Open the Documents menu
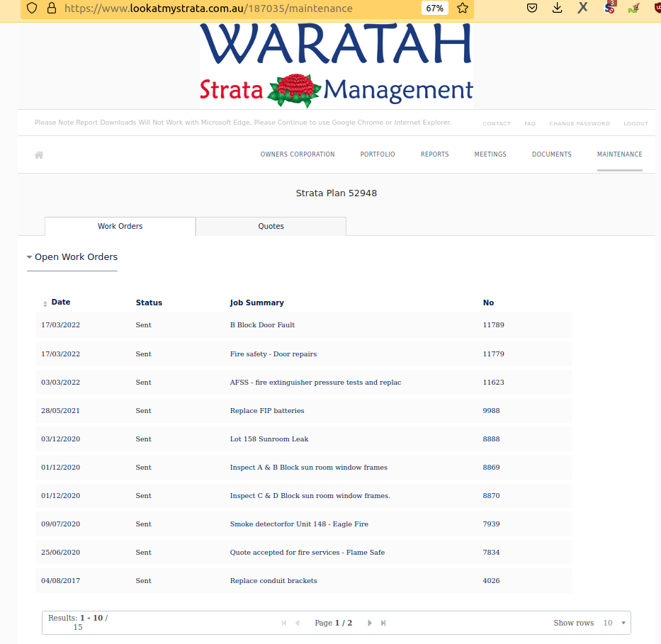Screen dimensions: 661x644 [x=552, y=154]
